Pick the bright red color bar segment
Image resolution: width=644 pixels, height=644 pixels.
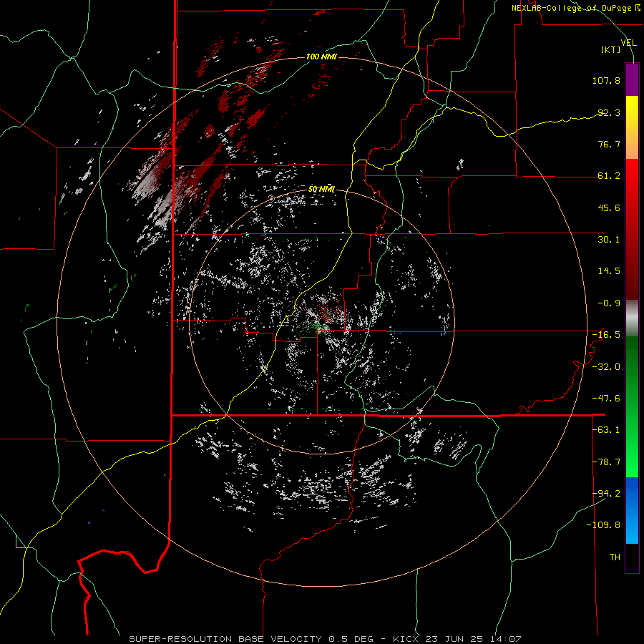pos(632,182)
